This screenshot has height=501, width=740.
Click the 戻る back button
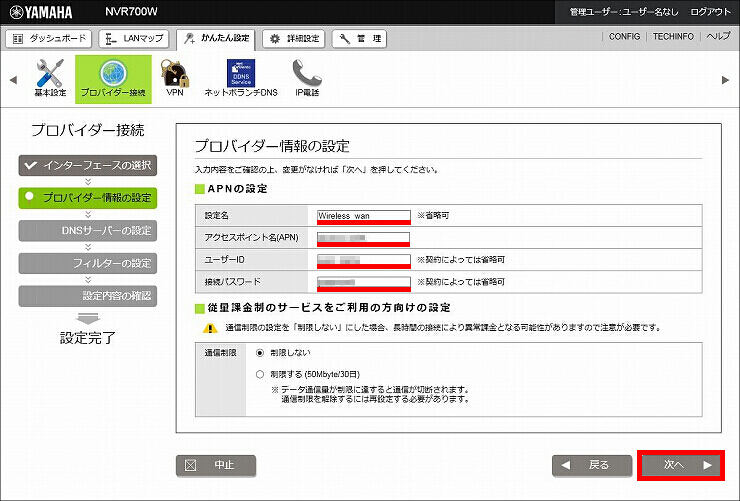(x=592, y=466)
